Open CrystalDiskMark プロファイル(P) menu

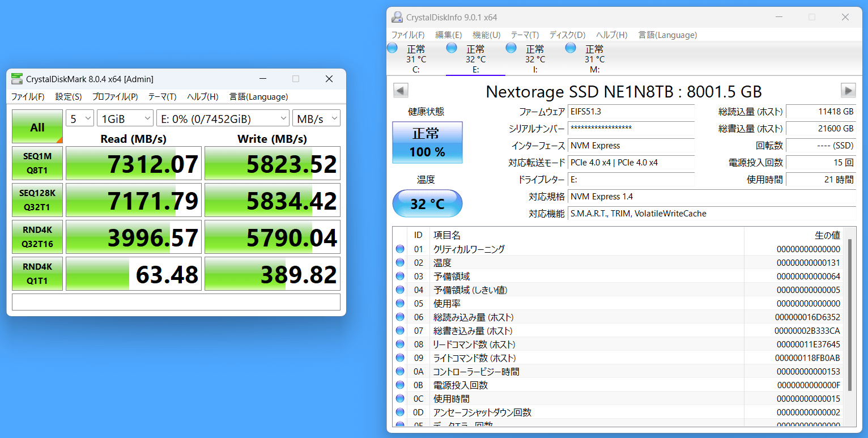click(x=115, y=96)
